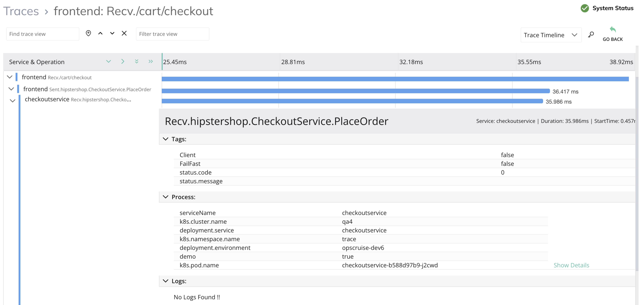644x305 pixels.
Task: Click the location pin icon beside find field
Action: coord(88,33)
